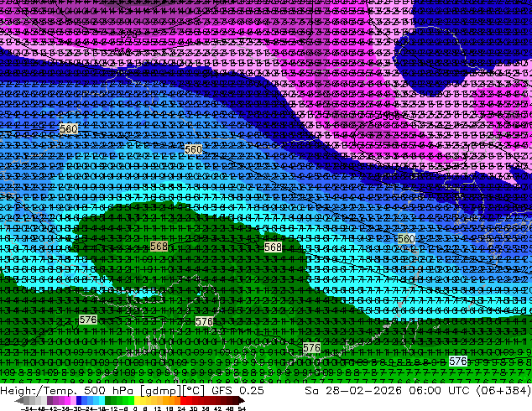
Task: Click the leftmost 576 contour label
Action: 88,320
